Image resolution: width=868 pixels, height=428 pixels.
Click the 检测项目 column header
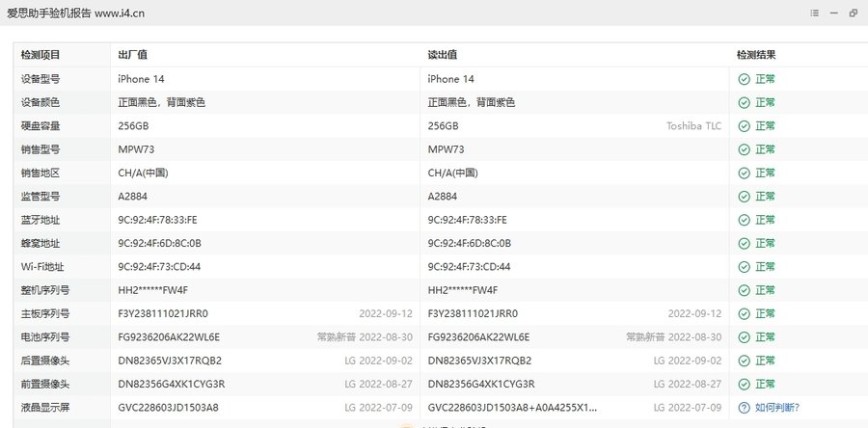41,55
